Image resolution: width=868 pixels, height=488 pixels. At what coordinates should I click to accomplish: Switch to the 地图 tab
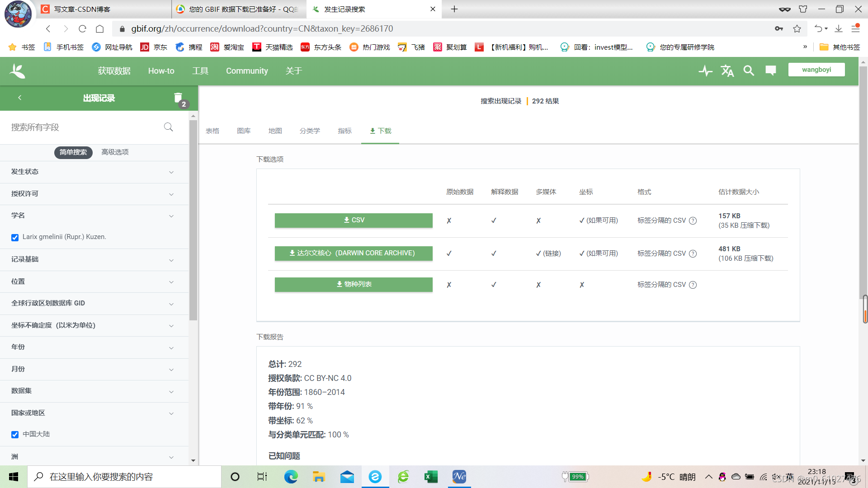[x=275, y=131]
